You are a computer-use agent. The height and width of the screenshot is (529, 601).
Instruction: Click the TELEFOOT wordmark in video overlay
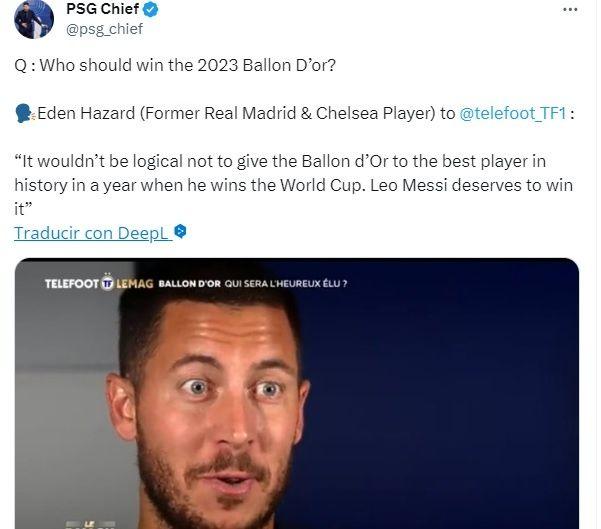pos(72,284)
